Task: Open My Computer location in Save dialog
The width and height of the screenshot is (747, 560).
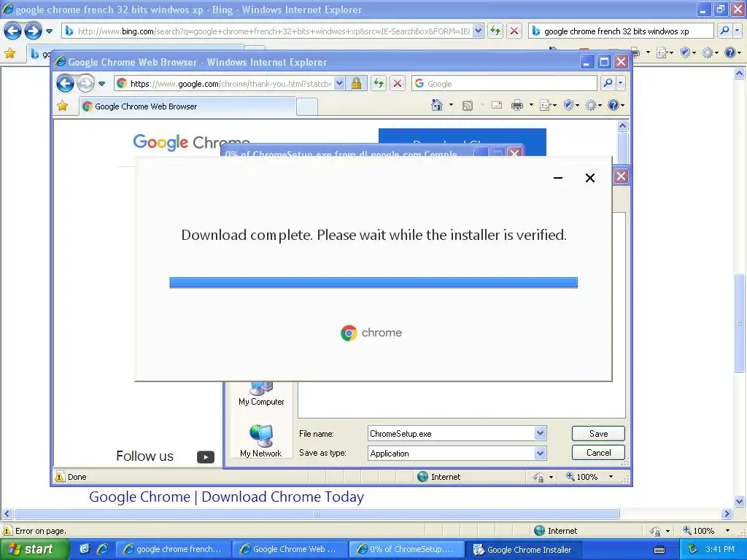Action: 261,394
